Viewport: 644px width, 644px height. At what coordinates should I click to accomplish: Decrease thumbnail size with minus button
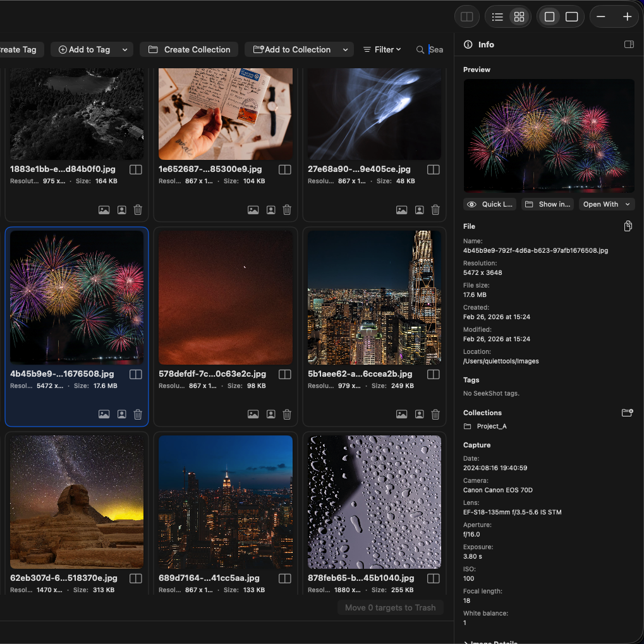(x=601, y=16)
